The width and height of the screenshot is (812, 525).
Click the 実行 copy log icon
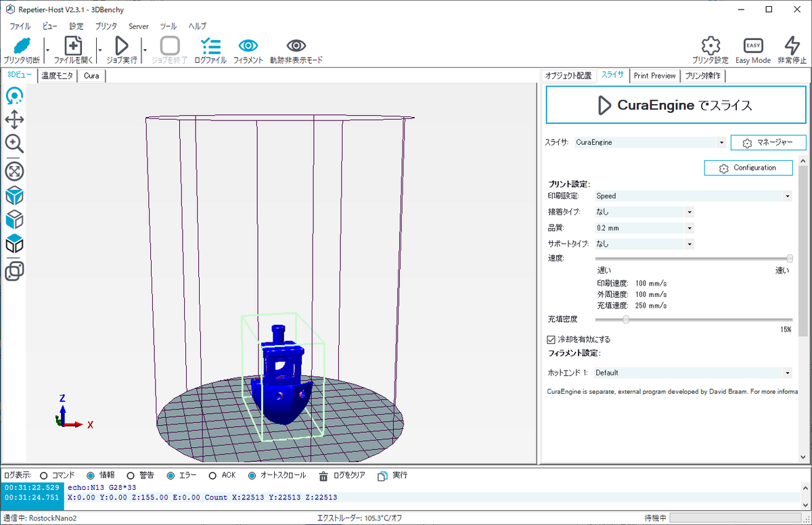(x=383, y=476)
